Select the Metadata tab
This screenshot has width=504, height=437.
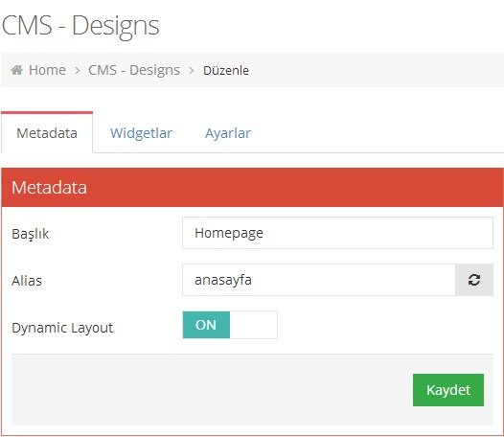tap(47, 133)
